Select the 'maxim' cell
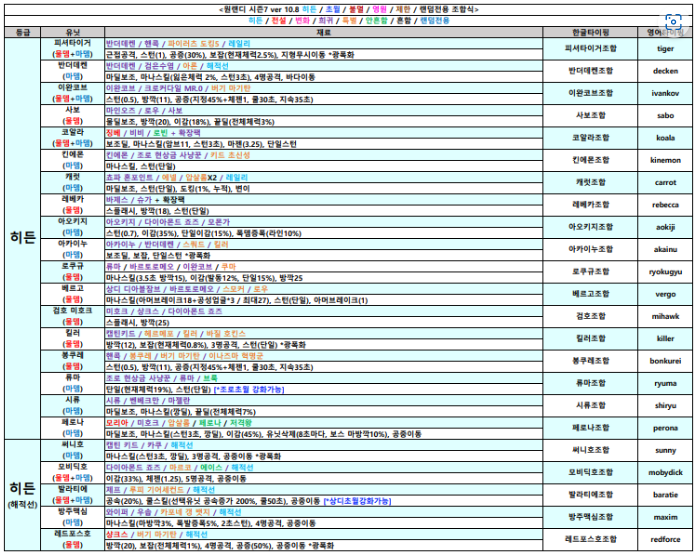 coord(665,517)
